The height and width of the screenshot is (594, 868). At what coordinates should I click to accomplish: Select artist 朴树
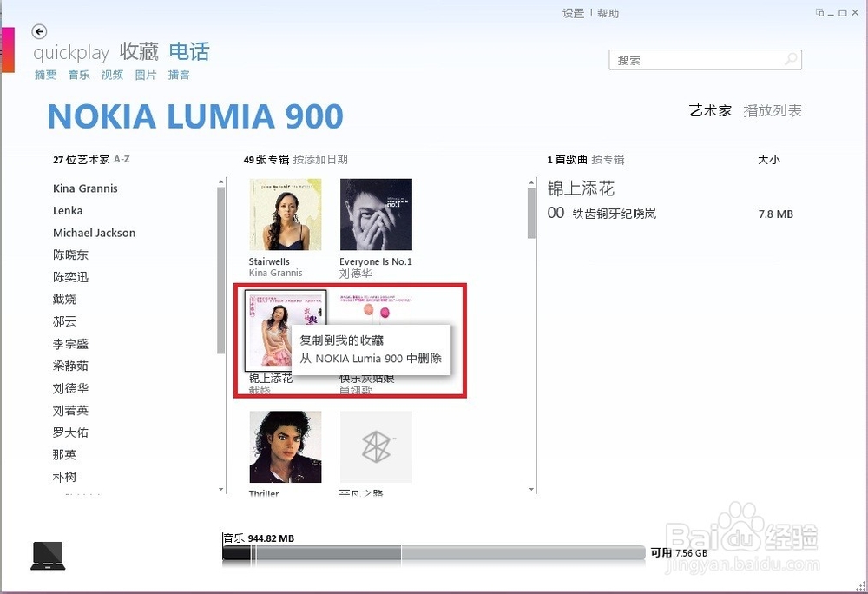(64, 477)
